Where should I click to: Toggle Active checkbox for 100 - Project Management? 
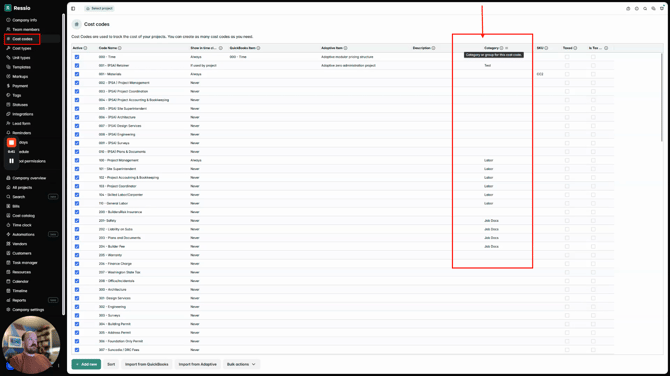tap(77, 160)
